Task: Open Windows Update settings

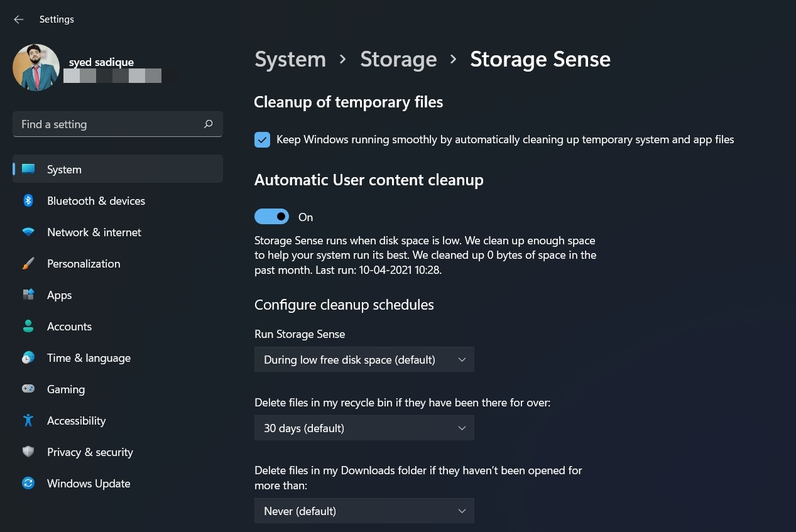Action: pyautogui.click(x=88, y=483)
